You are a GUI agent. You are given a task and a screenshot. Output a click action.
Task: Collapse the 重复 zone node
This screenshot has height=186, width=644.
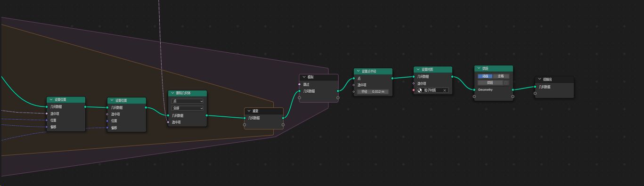pyautogui.click(x=248, y=111)
